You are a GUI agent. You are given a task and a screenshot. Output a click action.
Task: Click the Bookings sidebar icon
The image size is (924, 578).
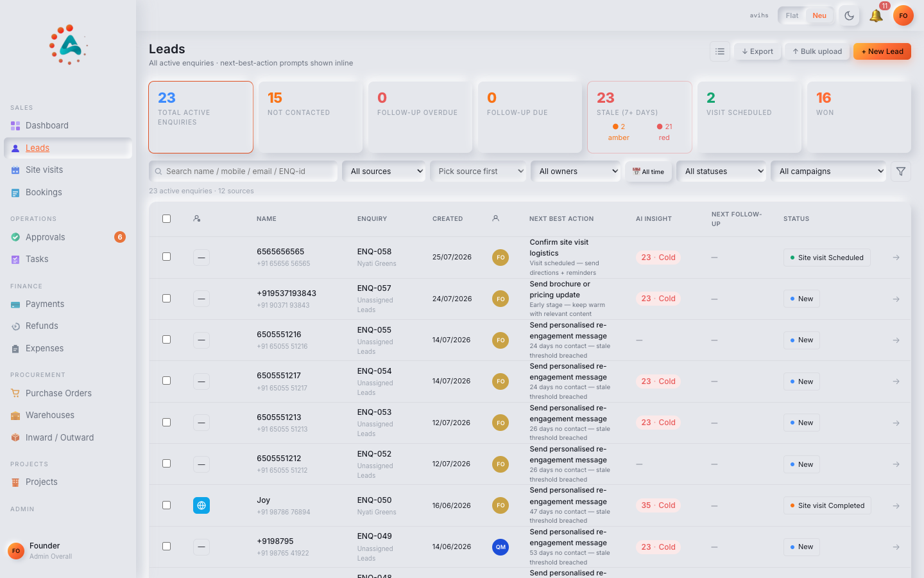15,193
